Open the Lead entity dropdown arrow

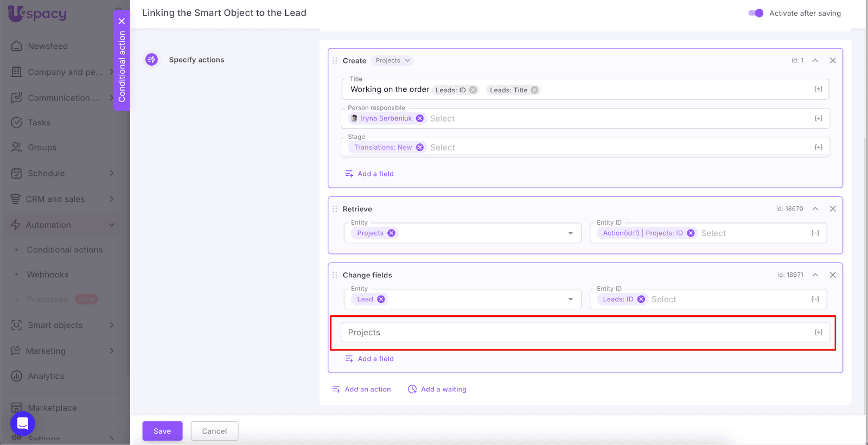click(570, 300)
